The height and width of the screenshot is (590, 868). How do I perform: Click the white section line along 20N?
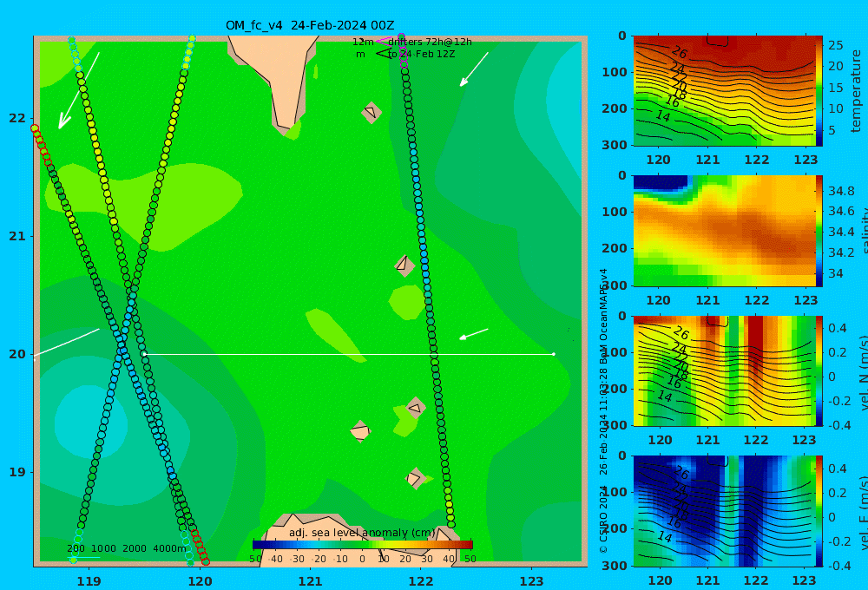pos(349,354)
